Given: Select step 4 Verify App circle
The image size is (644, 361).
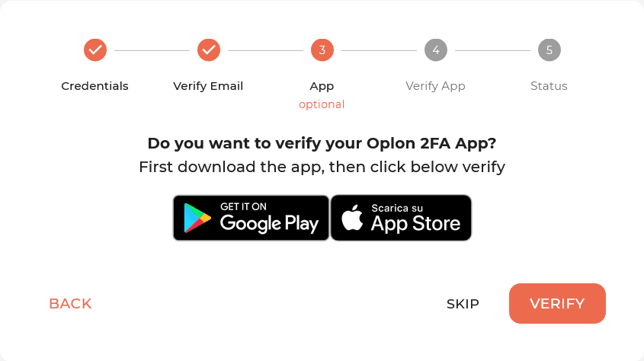Looking at the screenshot, I should click(436, 50).
